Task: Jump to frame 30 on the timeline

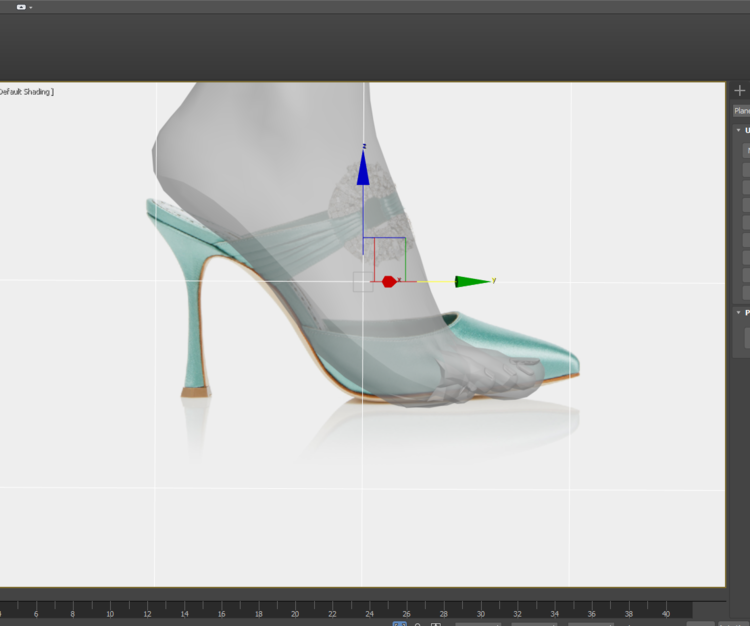Action: click(x=481, y=614)
